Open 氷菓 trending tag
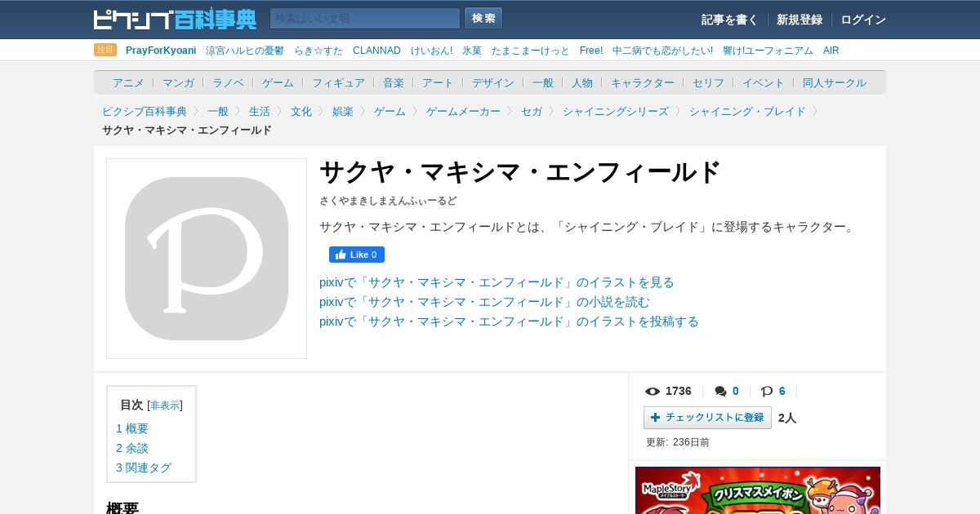This screenshot has width=980, height=514. click(472, 51)
